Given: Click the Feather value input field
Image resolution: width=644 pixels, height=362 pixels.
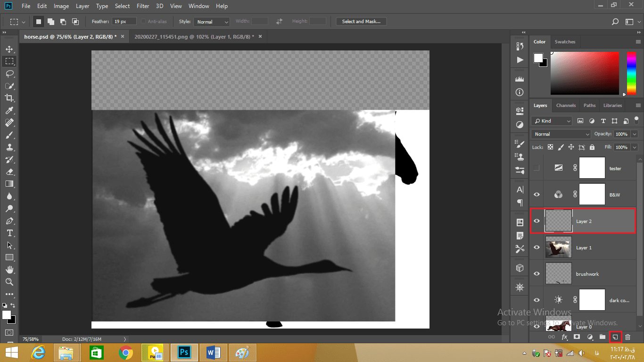Looking at the screenshot, I should (x=124, y=22).
